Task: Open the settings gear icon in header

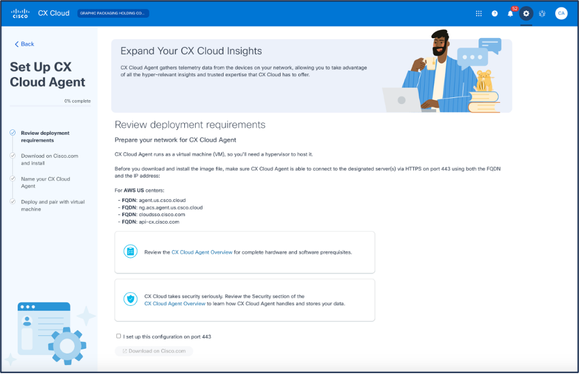Action: pyautogui.click(x=526, y=14)
